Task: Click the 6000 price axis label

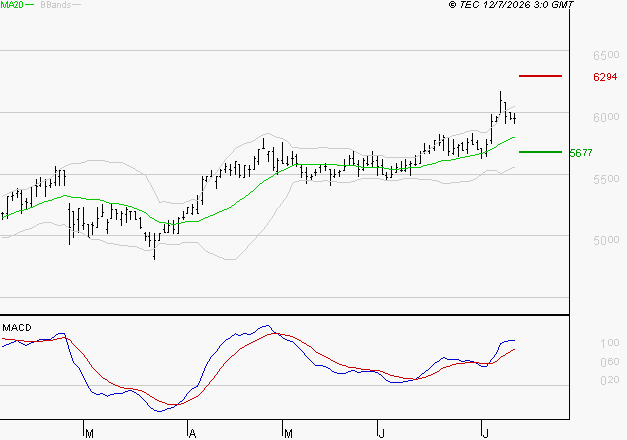Action: 606,117
